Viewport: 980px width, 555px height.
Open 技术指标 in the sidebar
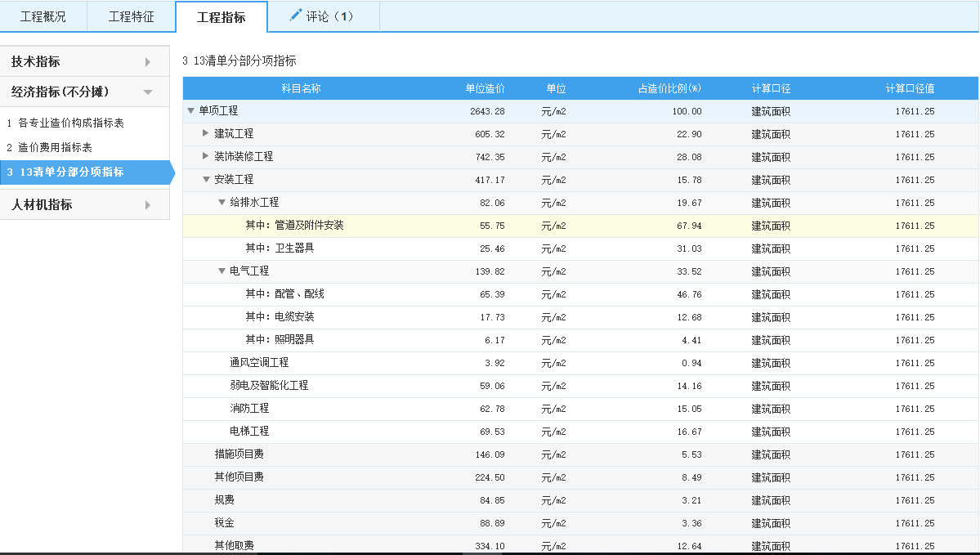[x=84, y=61]
